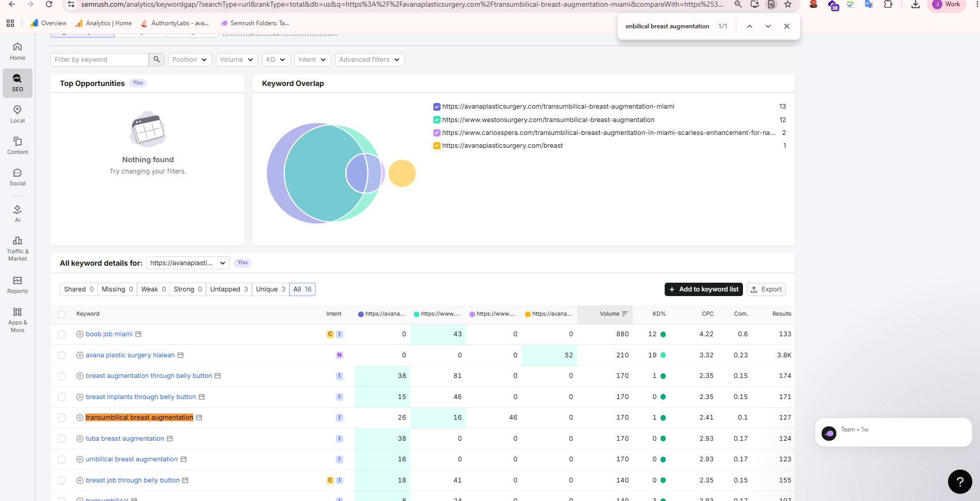Screen dimensions: 980x501
Task: Open keyword link breast implants through belly button
Action: 141,397
